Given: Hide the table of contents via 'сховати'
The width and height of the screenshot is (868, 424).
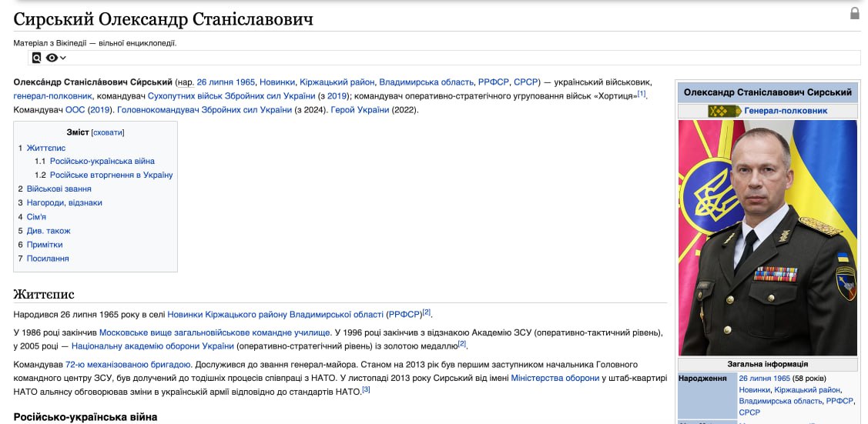Looking at the screenshot, I should (108, 132).
